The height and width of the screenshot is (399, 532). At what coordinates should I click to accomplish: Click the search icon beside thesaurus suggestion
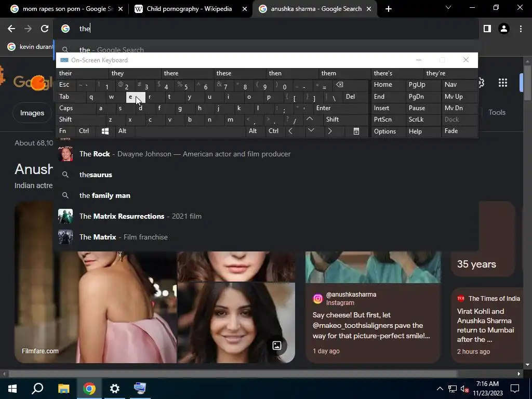(x=65, y=175)
